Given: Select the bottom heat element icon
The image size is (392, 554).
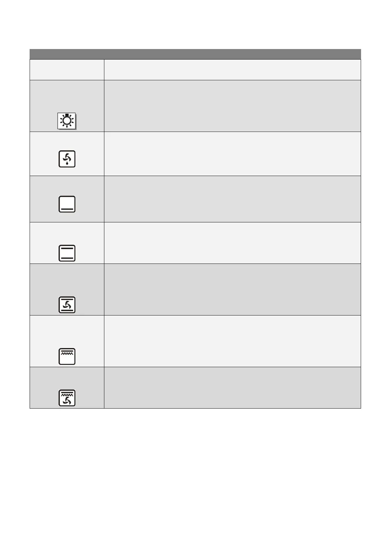Looking at the screenshot, I should tap(67, 204).
